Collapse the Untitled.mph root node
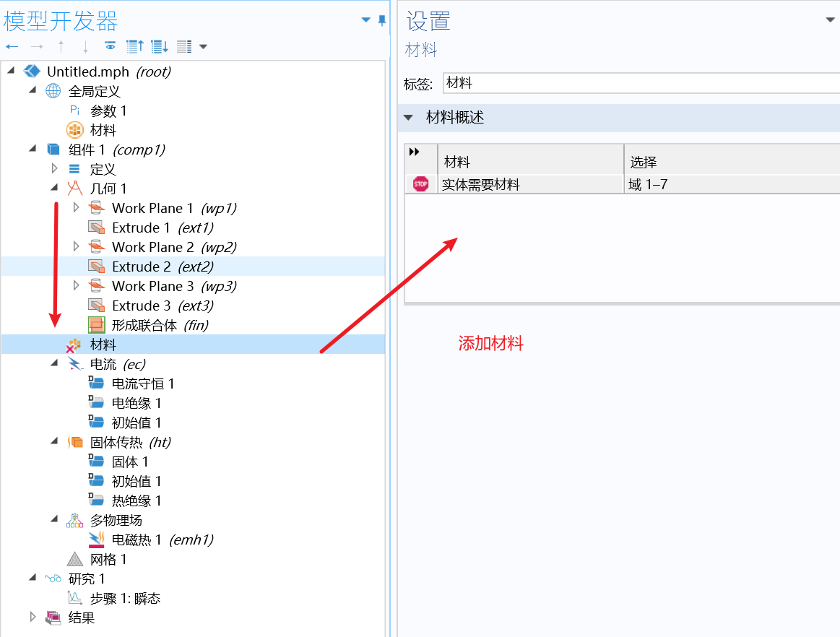Screen dimensions: 840x637 pos(12,71)
